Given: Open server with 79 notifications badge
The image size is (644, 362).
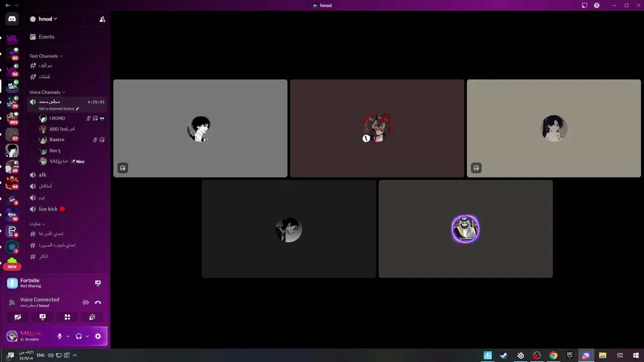Looking at the screenshot, I should click(x=12, y=102).
